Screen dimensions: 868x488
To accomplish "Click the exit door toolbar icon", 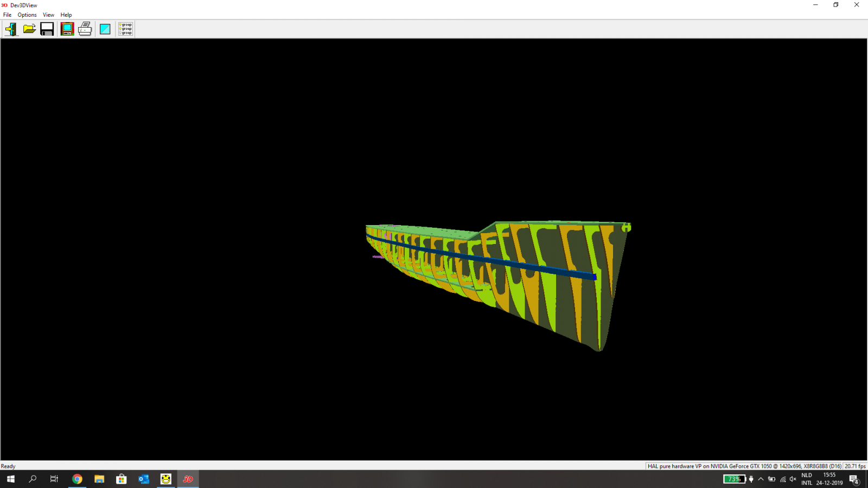I will [11, 29].
